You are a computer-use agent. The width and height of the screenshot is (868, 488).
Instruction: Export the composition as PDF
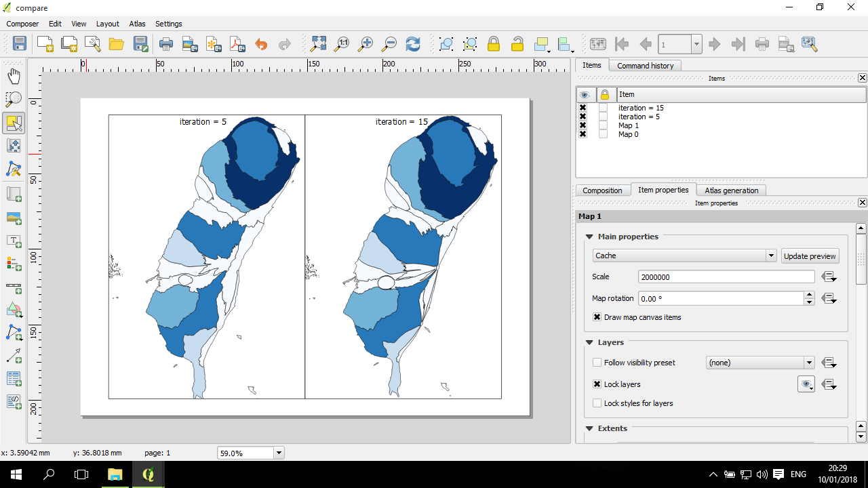(x=237, y=43)
